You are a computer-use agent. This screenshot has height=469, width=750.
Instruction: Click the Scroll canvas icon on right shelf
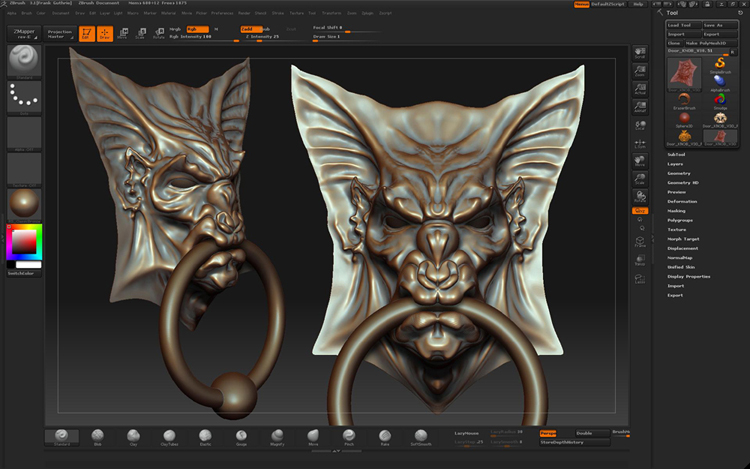(640, 52)
